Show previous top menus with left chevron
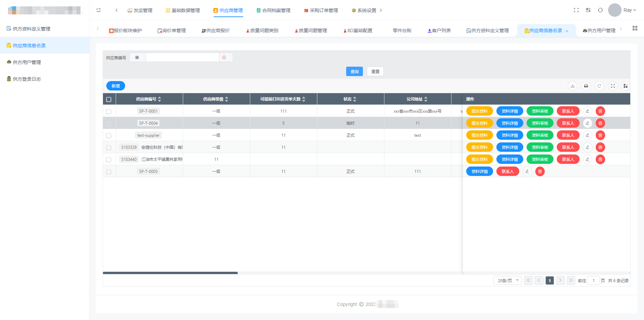 (x=116, y=10)
